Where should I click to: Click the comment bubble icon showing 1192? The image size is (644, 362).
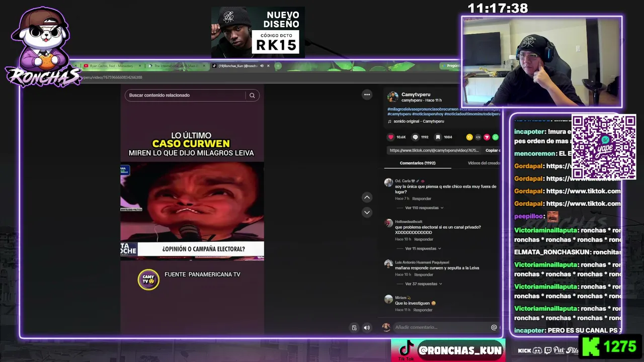point(415,137)
